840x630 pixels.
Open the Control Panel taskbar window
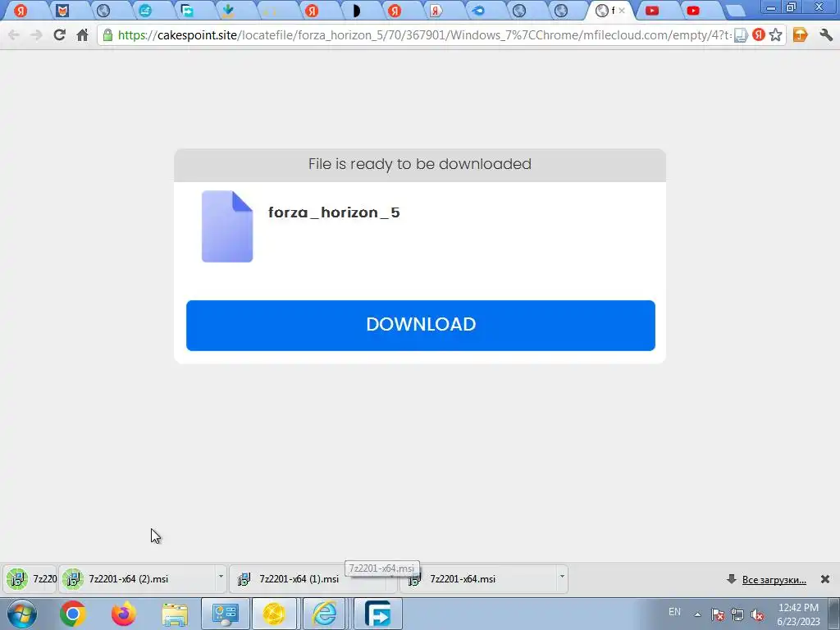tap(225, 614)
